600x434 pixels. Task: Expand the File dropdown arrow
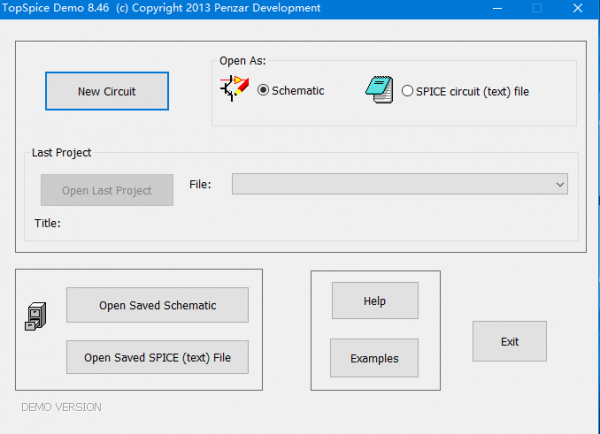coord(559,185)
